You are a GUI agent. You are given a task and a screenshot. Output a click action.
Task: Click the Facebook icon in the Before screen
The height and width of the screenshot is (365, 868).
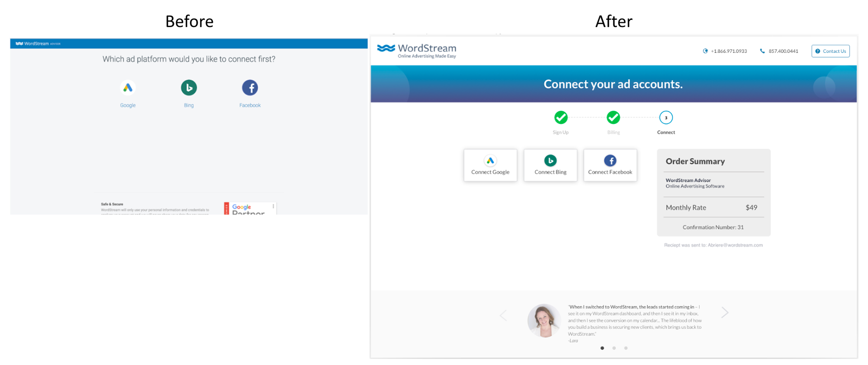(x=250, y=88)
